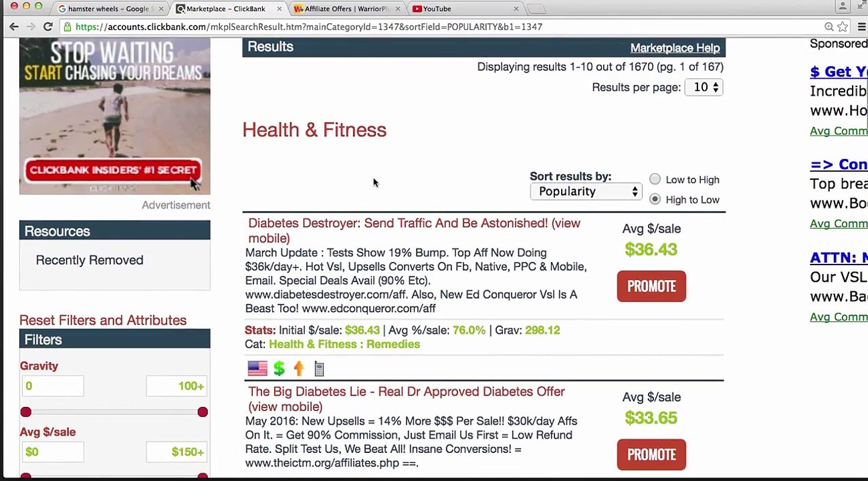This screenshot has width=868, height=481.
Task: Click the Avg %/sale value 76.0%
Action: 469,330
